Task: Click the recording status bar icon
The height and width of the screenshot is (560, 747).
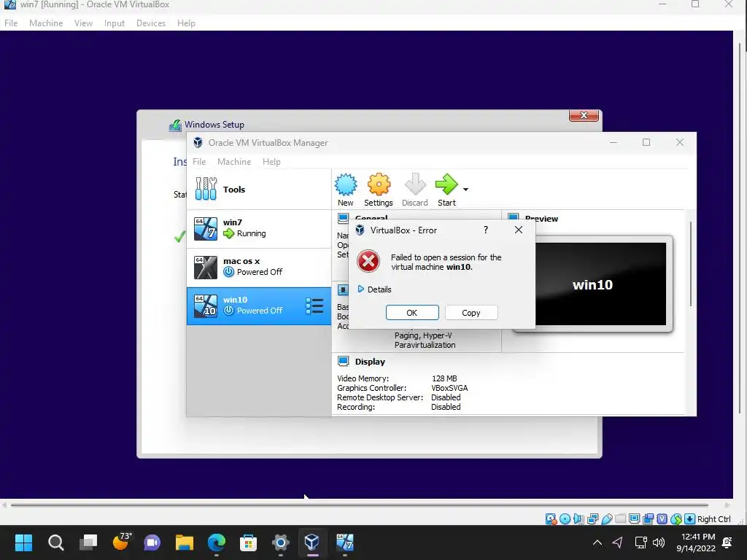Action: (x=648, y=519)
